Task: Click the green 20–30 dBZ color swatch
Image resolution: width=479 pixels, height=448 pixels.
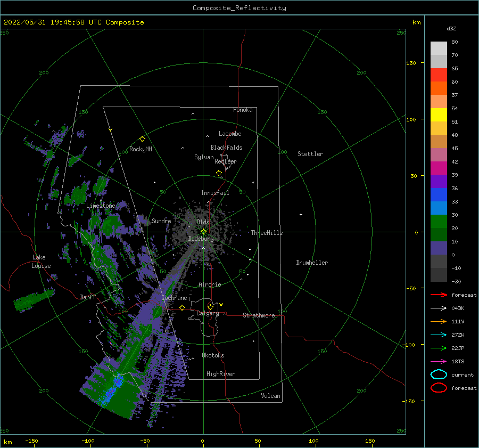Action: click(439, 222)
